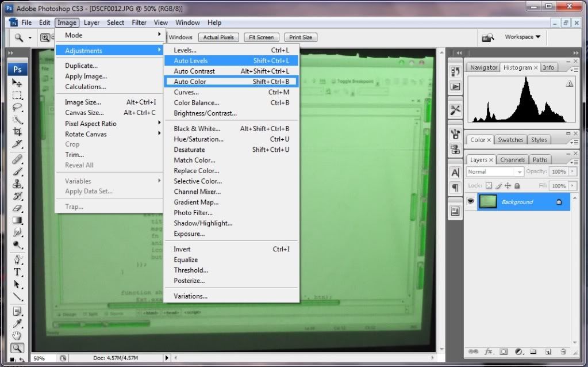
Task: Pick the Horizontal Type tool
Action: (17, 272)
